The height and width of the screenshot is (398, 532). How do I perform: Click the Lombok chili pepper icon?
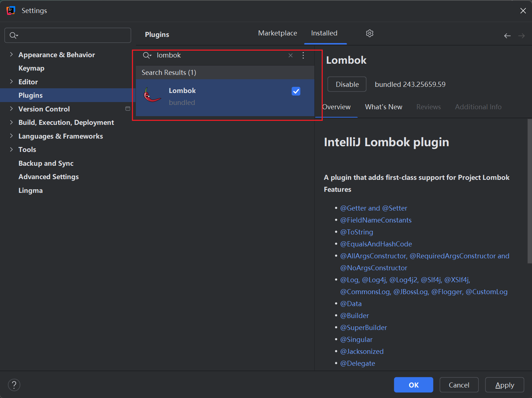point(152,95)
